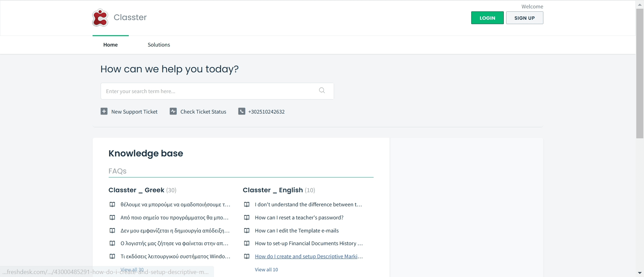The width and height of the screenshot is (644, 277).
Task: Switch to the Solutions tab
Action: 159,45
